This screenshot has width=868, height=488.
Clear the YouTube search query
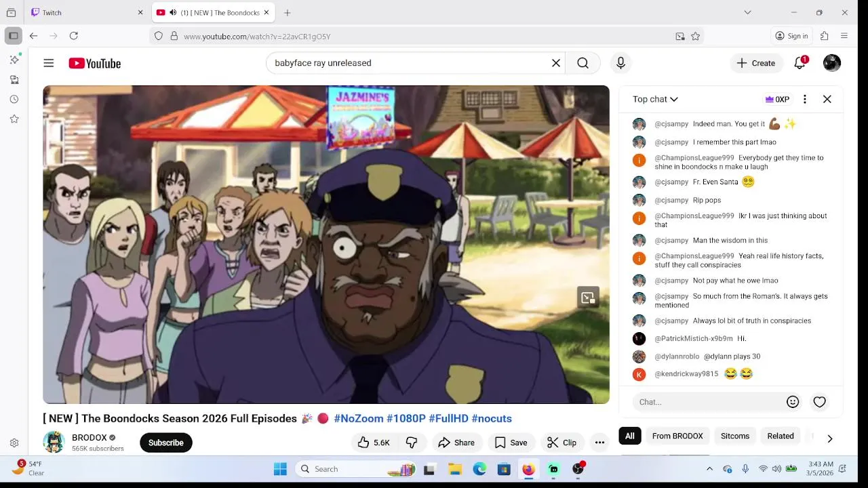coord(556,63)
